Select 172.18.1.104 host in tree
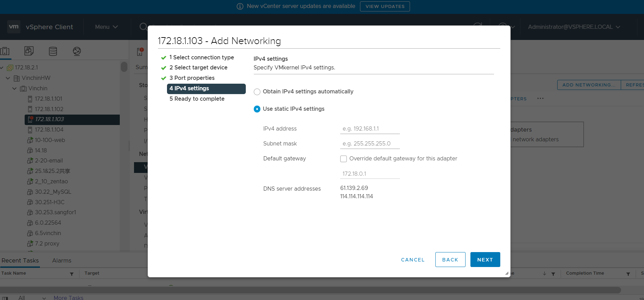Viewport: 644px width, 300px height. [x=49, y=130]
